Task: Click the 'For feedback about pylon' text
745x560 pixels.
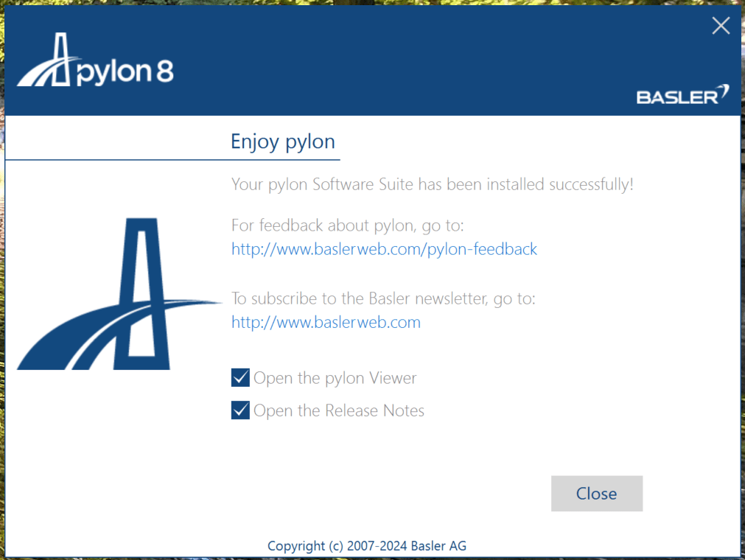Action: (x=347, y=225)
